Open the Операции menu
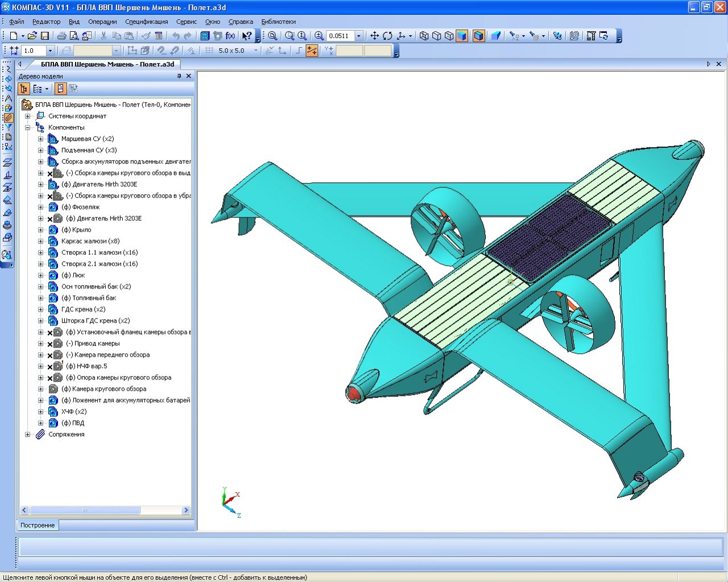The image size is (728, 582). tap(102, 22)
